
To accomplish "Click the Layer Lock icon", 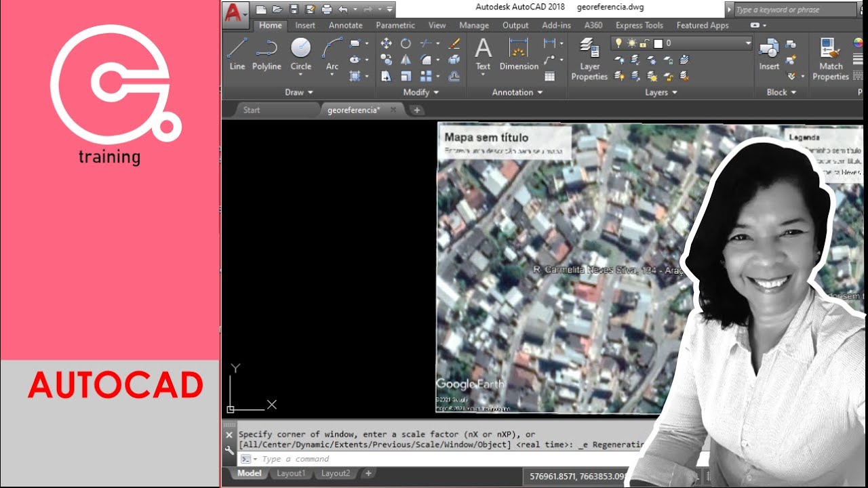I will [668, 60].
